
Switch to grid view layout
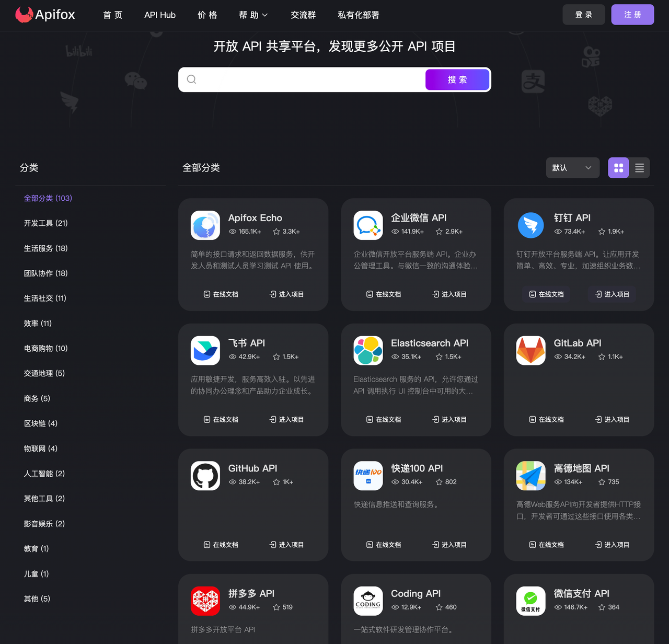point(618,168)
